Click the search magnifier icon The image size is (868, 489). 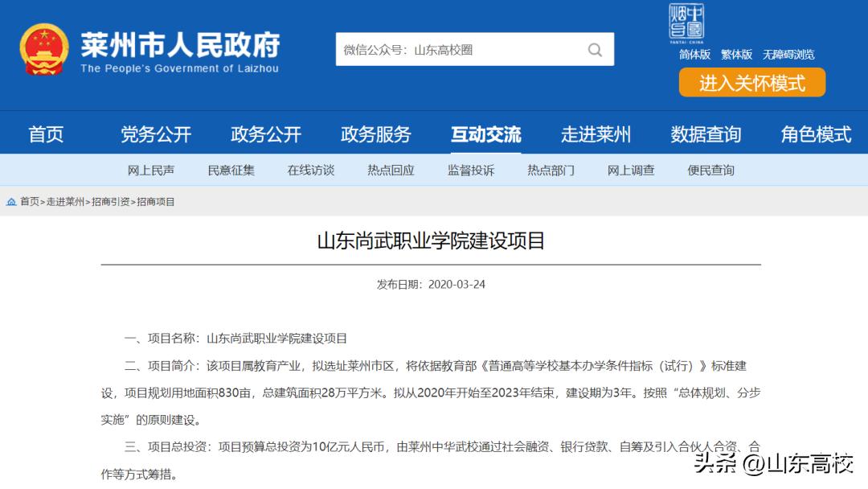click(x=595, y=49)
